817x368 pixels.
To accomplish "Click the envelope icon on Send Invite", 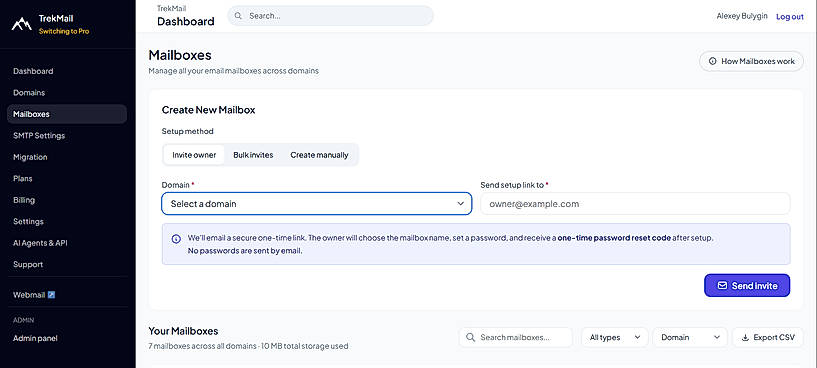I will [x=722, y=286].
